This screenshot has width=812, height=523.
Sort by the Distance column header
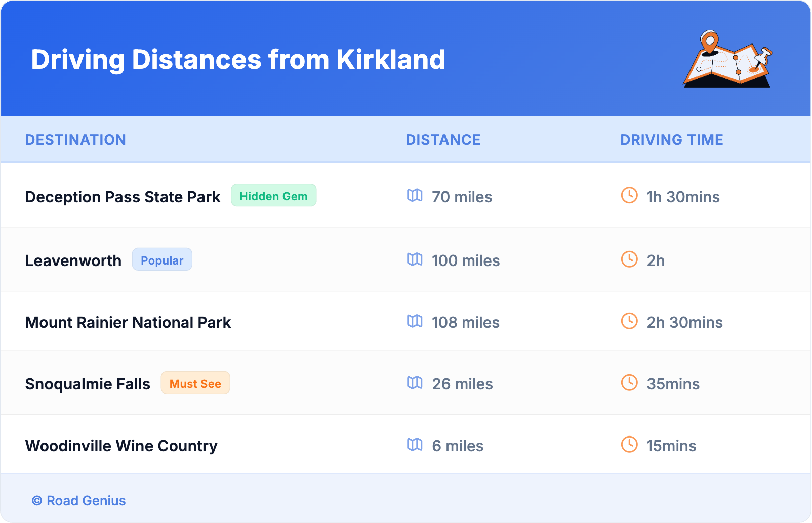pos(443,140)
